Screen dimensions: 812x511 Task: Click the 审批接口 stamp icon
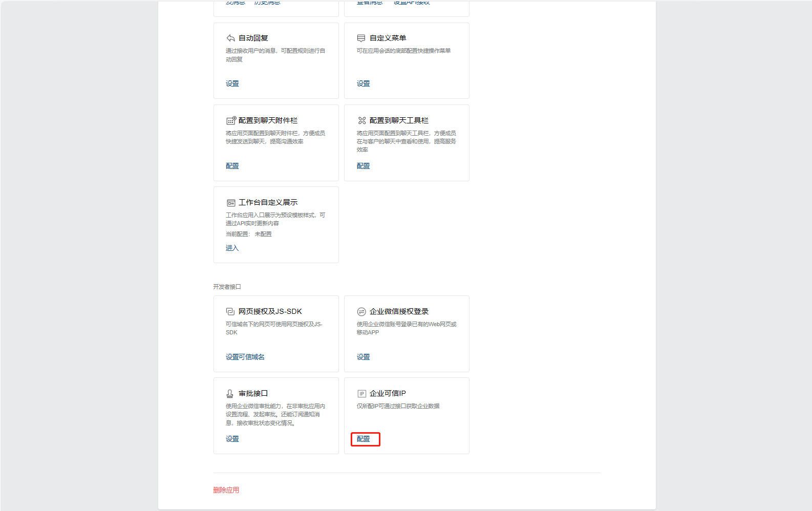point(230,393)
